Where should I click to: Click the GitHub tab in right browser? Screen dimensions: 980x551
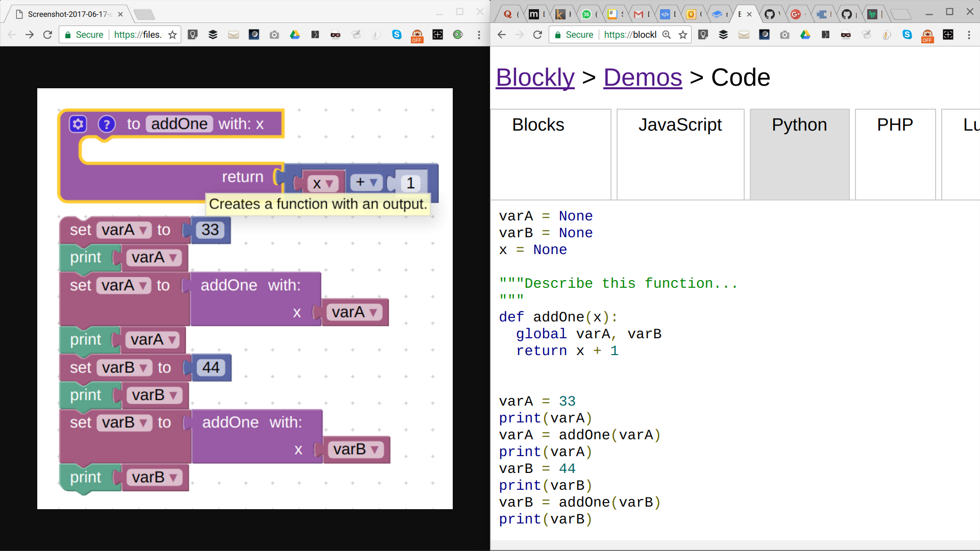tap(770, 14)
